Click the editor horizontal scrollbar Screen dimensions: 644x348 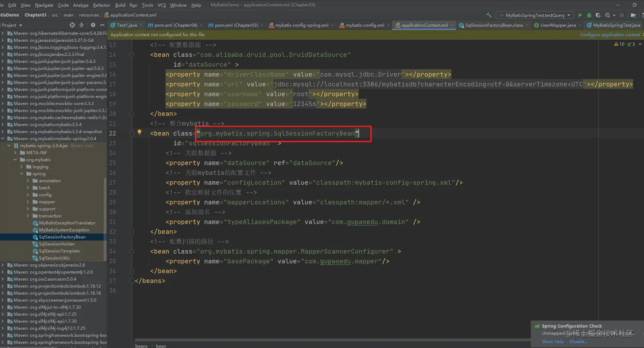pos(332,340)
